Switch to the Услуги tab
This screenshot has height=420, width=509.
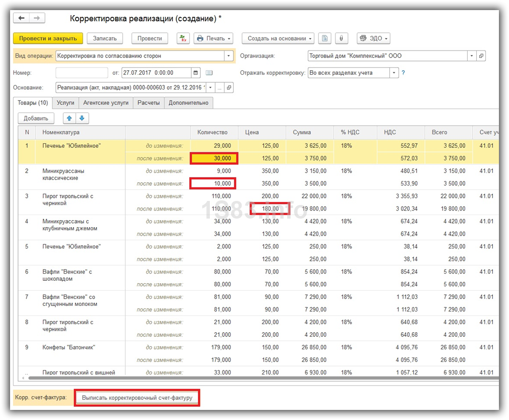point(66,102)
